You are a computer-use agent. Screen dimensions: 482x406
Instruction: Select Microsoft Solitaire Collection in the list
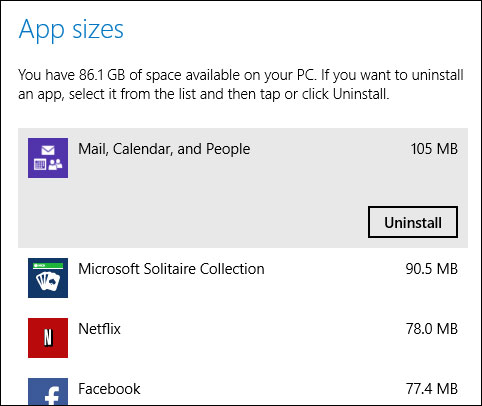pyautogui.click(x=171, y=269)
